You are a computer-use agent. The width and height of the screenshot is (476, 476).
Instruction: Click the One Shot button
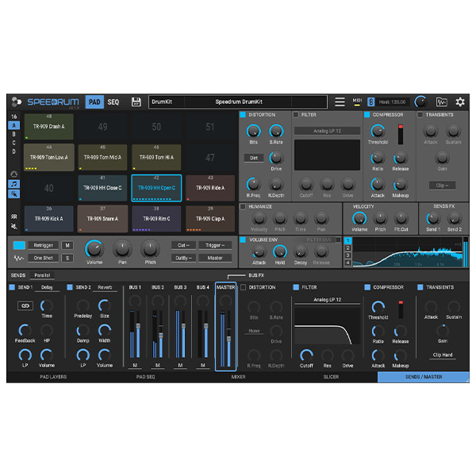click(x=43, y=258)
